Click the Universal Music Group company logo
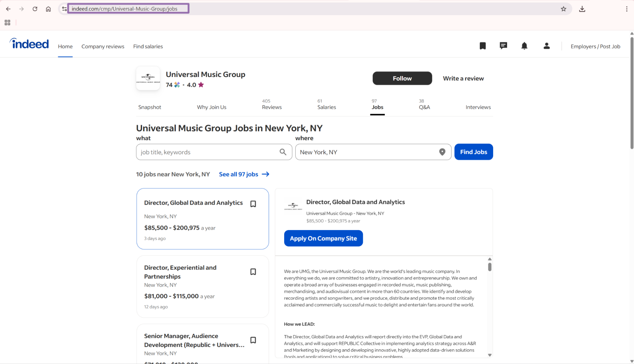The height and width of the screenshot is (364, 634). [148, 78]
